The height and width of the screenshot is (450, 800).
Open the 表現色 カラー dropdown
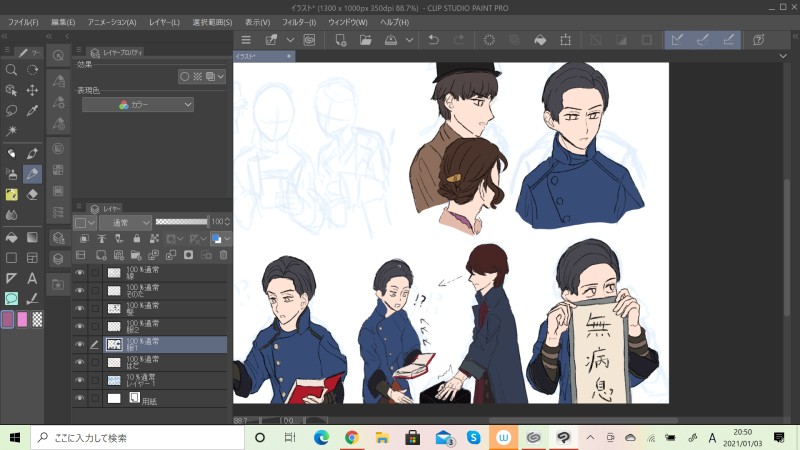pos(138,105)
